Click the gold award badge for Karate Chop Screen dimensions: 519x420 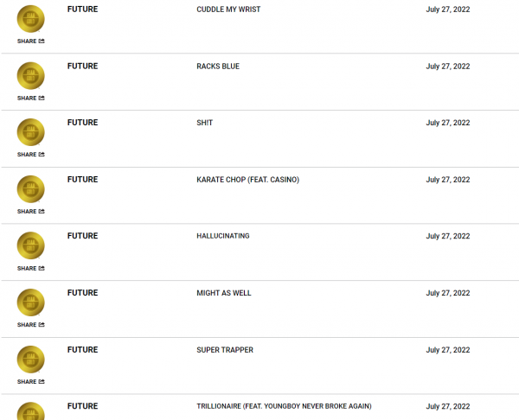pos(31,189)
